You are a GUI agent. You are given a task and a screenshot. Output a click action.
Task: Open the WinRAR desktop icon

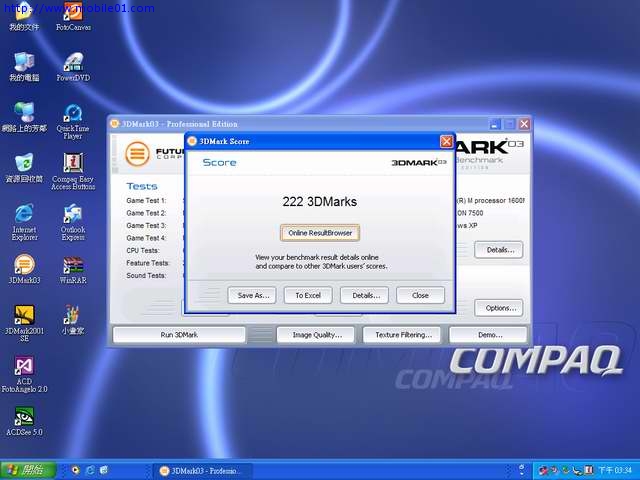[73, 270]
